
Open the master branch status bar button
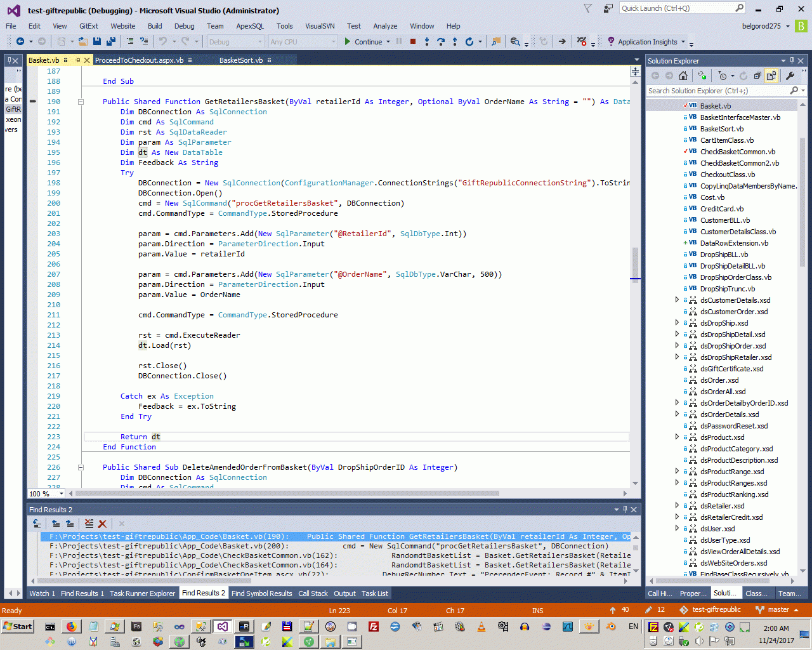point(777,610)
